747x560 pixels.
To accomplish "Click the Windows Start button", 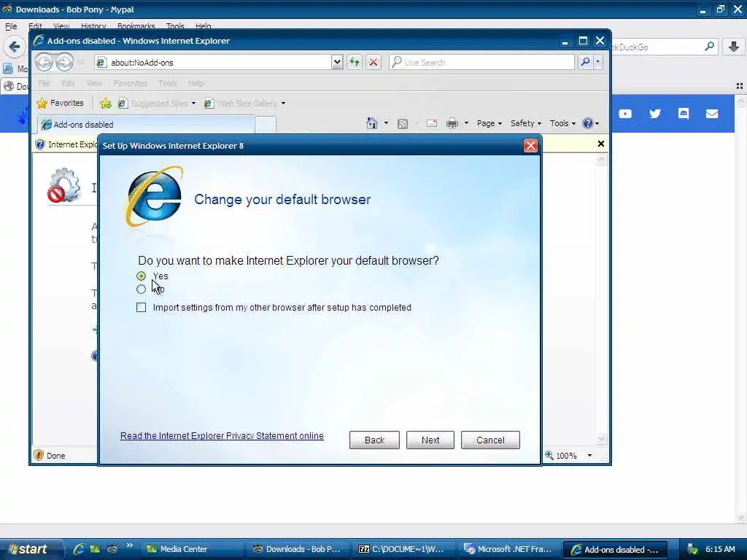I will click(x=29, y=549).
